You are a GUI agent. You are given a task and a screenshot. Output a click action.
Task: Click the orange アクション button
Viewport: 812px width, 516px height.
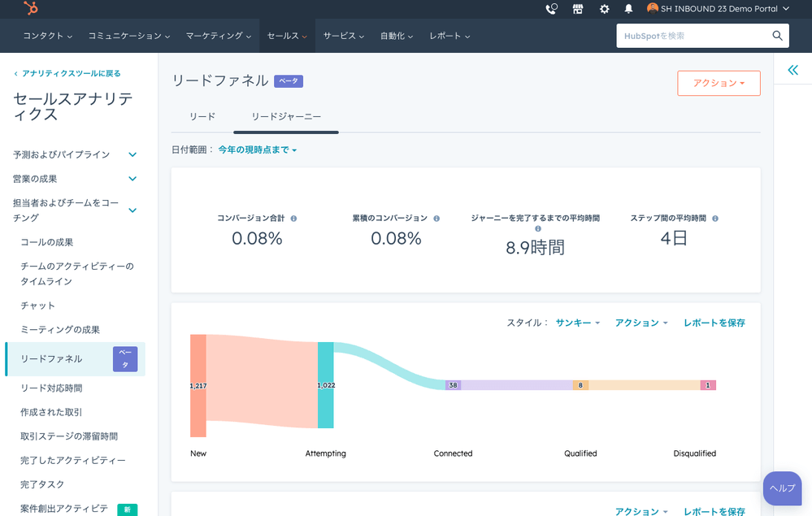[x=719, y=83]
